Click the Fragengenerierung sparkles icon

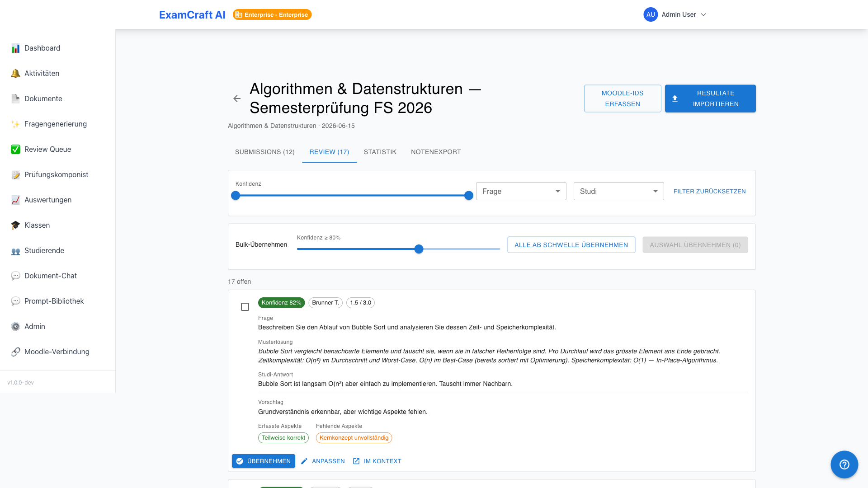pos(15,124)
